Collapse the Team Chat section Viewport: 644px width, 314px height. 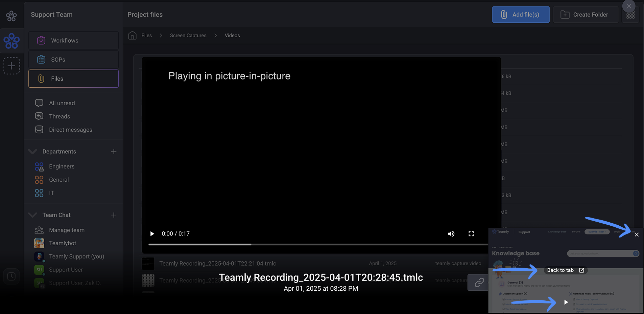pos(32,215)
